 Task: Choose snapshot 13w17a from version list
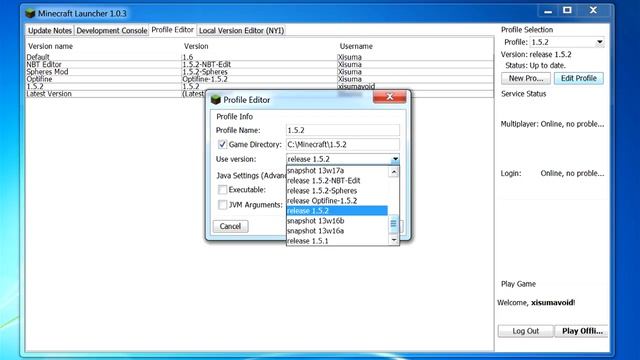pyautogui.click(x=337, y=171)
